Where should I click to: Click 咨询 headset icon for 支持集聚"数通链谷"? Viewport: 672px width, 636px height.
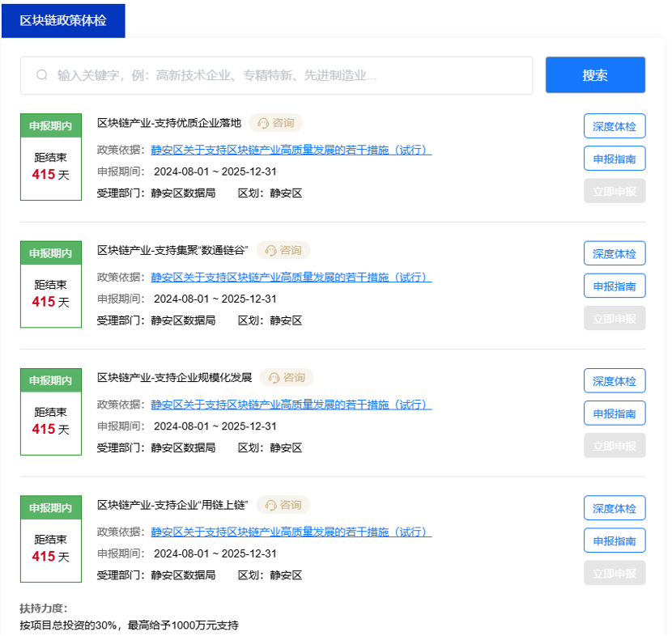coord(270,251)
